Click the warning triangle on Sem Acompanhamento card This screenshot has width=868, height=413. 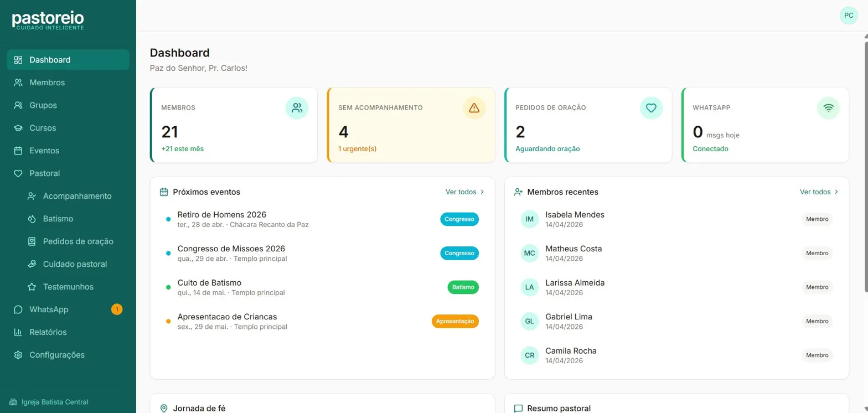pyautogui.click(x=474, y=108)
